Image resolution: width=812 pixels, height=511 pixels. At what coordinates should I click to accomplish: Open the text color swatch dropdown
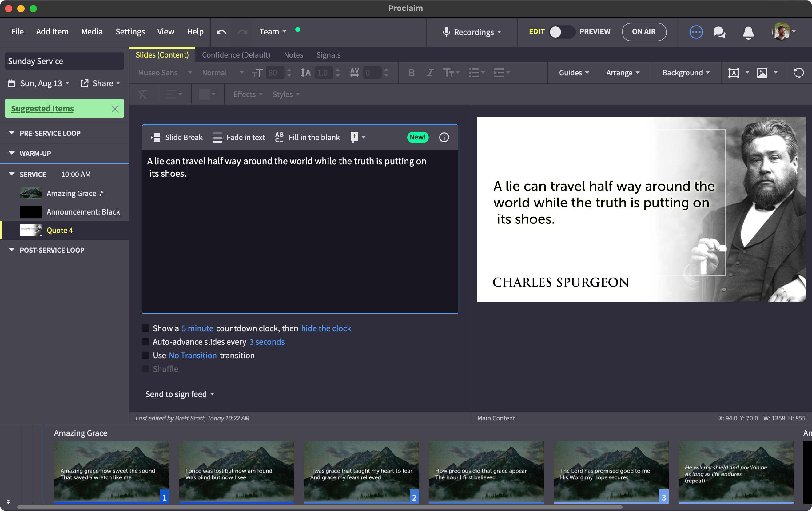pyautogui.click(x=207, y=94)
